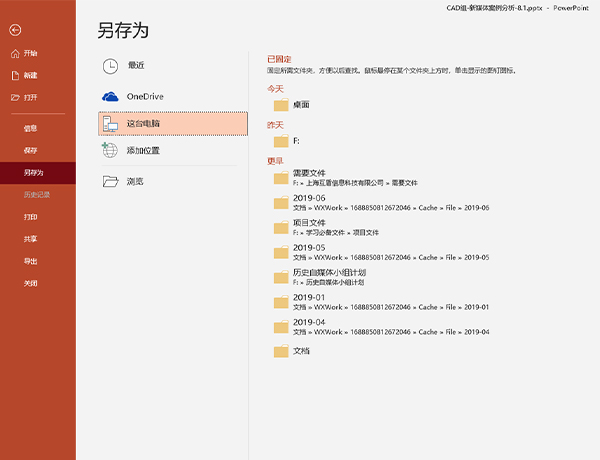Viewport: 600px width, 460px height.
Task: Click the folder icon for 浏览
Action: [x=110, y=181]
